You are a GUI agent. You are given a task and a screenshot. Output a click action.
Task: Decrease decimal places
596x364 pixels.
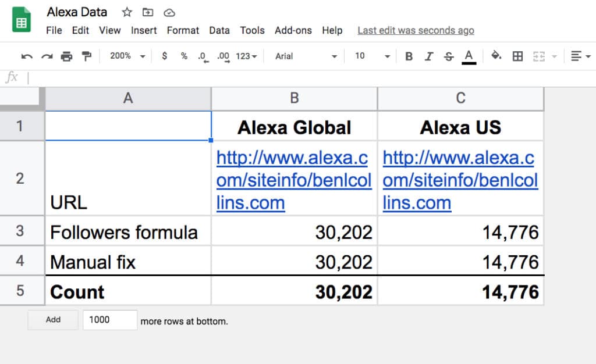click(203, 57)
